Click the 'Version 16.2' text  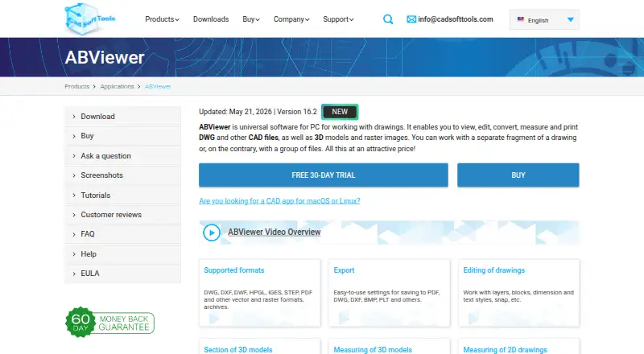(x=297, y=112)
